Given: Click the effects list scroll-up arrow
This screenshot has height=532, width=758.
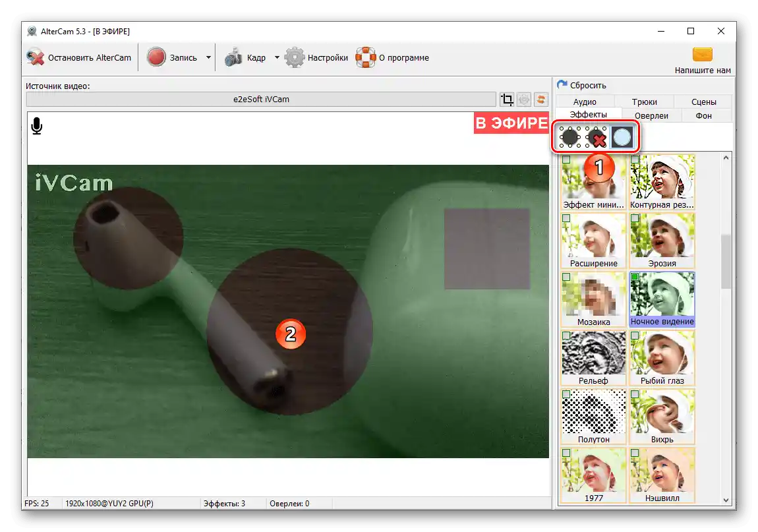Looking at the screenshot, I should click(x=726, y=158).
